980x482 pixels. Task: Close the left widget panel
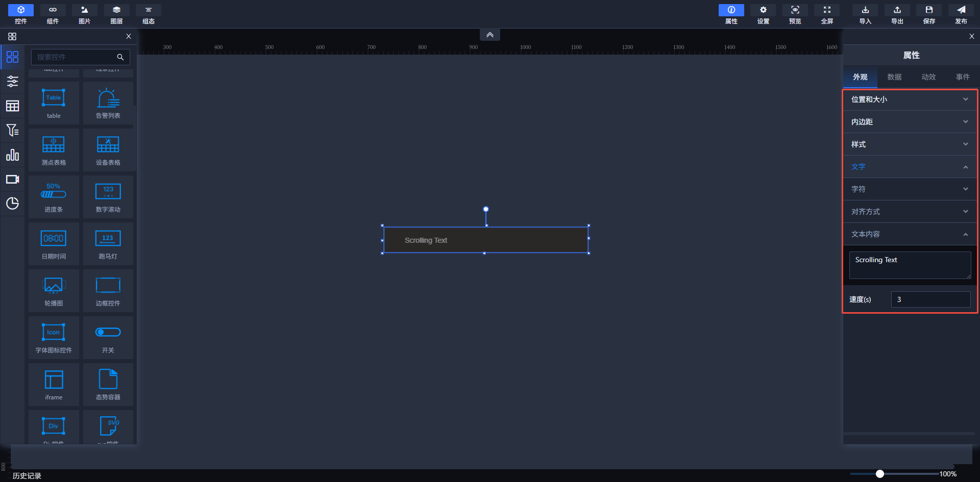point(129,36)
